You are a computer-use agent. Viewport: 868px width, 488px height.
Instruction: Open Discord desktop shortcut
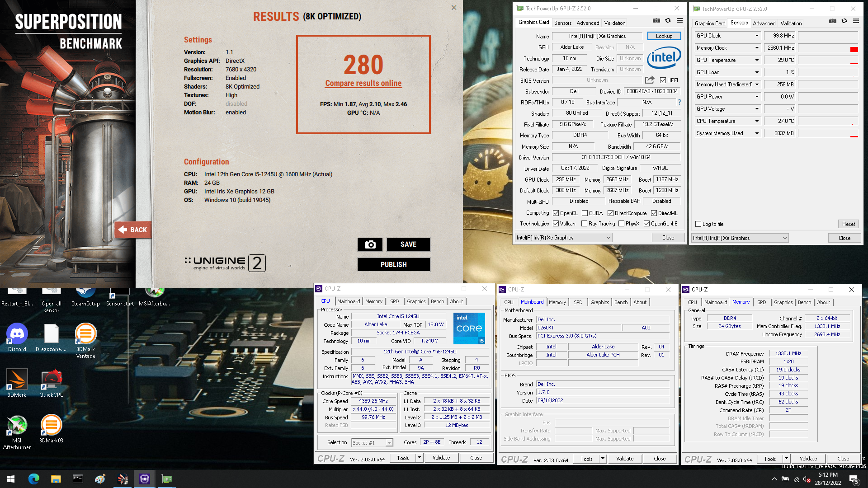pyautogui.click(x=17, y=338)
